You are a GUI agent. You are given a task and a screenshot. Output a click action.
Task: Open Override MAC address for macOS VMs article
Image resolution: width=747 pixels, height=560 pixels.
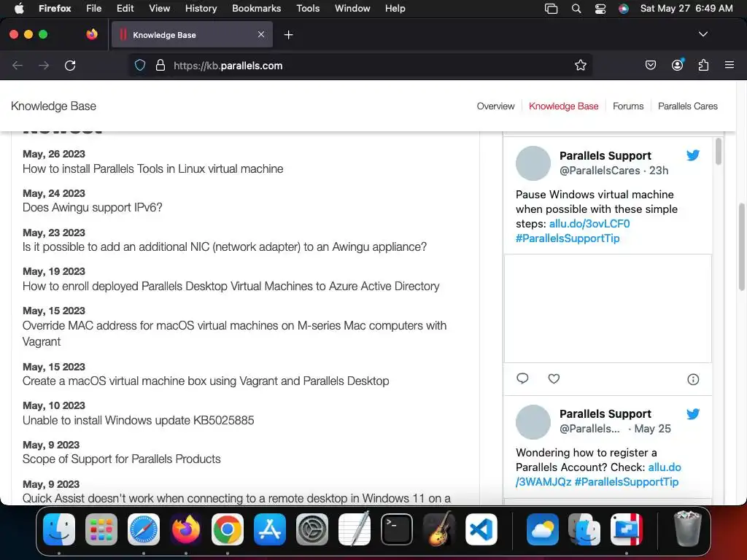pos(234,333)
